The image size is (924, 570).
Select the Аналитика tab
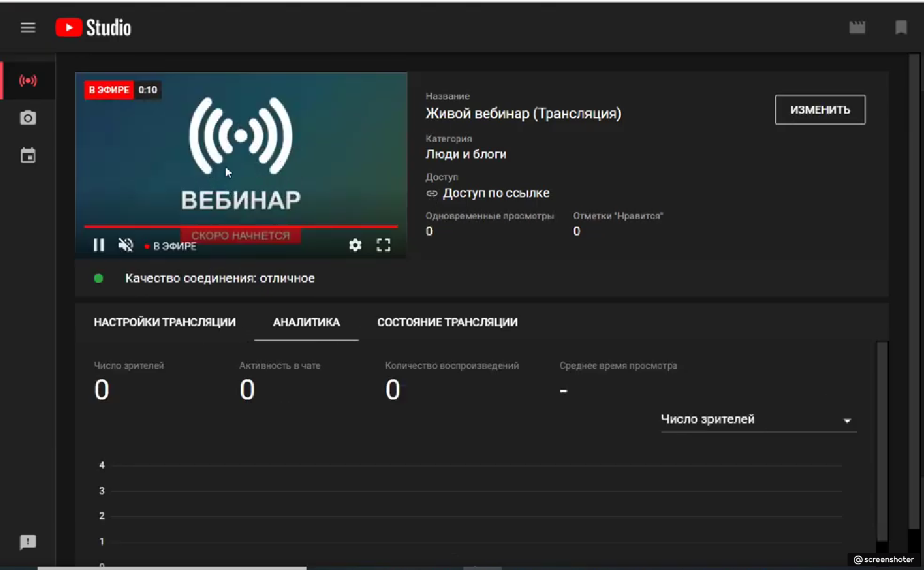(306, 323)
